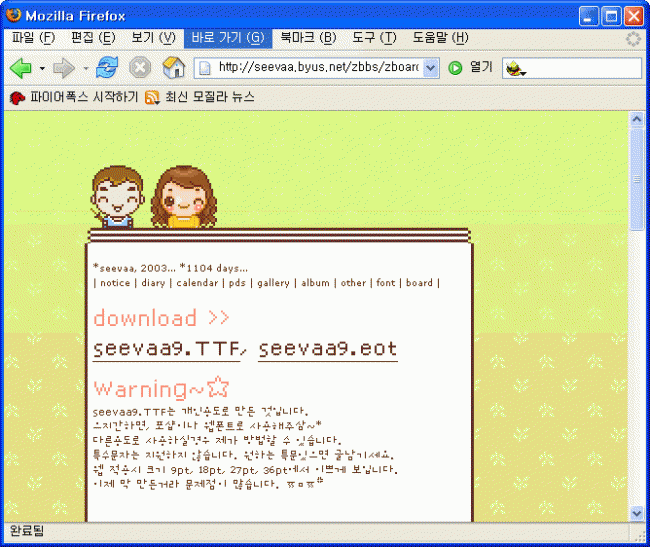Click the page icon in the address bar
The height and width of the screenshot is (547, 650).
click(x=205, y=68)
